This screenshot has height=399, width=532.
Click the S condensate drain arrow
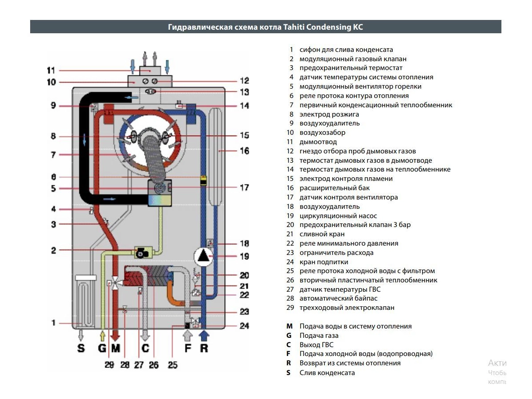[x=80, y=335]
